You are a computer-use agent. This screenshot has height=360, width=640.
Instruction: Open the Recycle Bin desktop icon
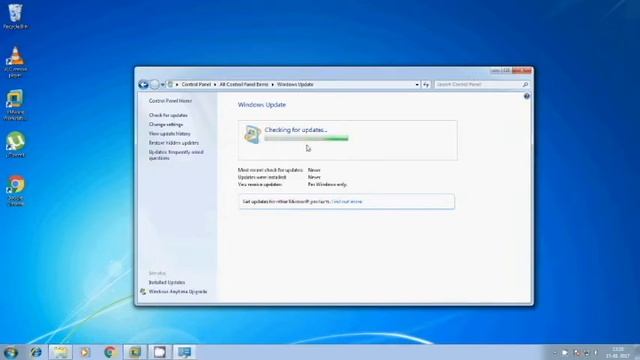15,16
